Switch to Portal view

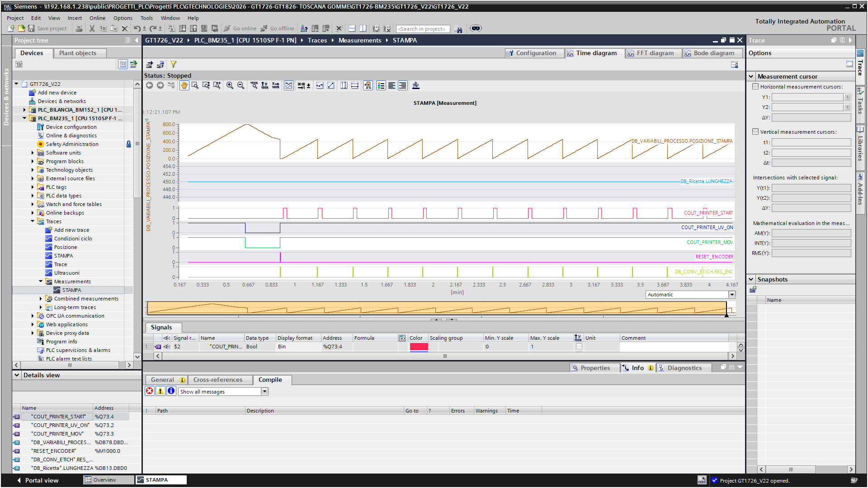[x=38, y=480]
